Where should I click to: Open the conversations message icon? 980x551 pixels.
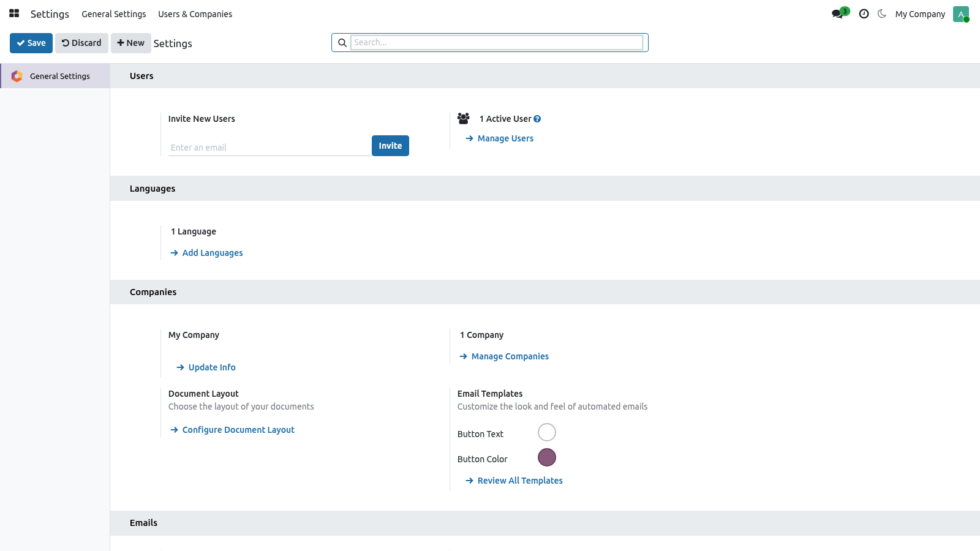coord(837,13)
